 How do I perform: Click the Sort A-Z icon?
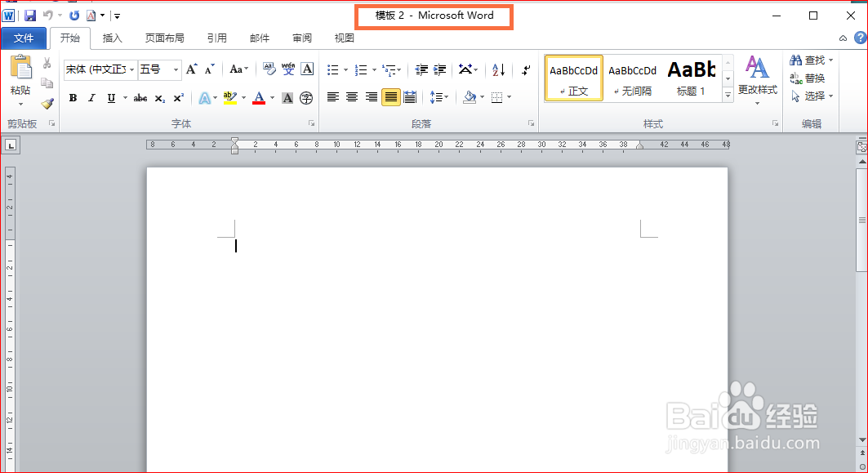(498, 69)
